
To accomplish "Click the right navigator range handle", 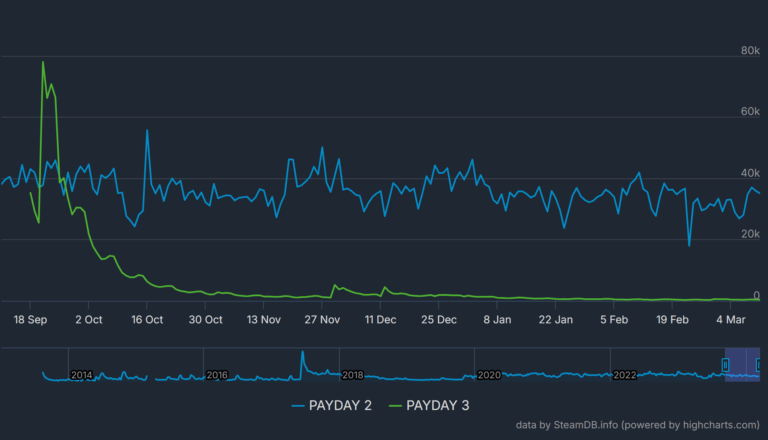I will pyautogui.click(x=760, y=365).
